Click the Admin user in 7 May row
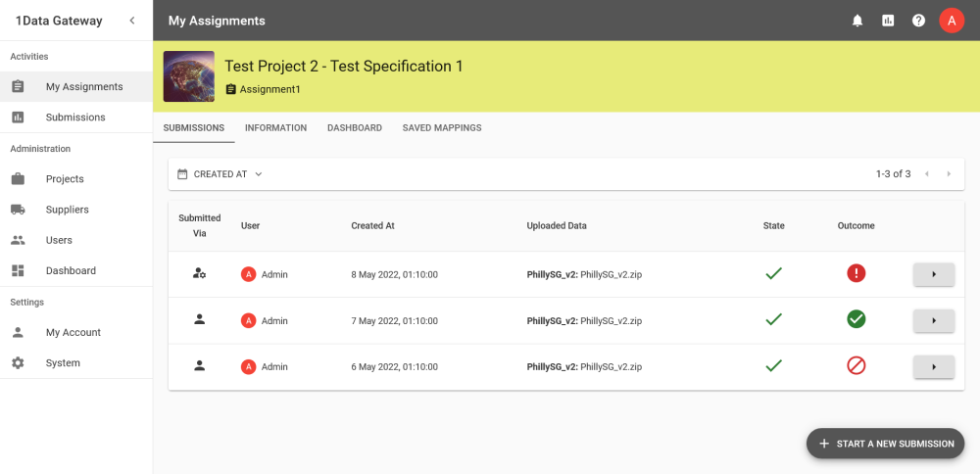The image size is (980, 474). click(x=265, y=321)
